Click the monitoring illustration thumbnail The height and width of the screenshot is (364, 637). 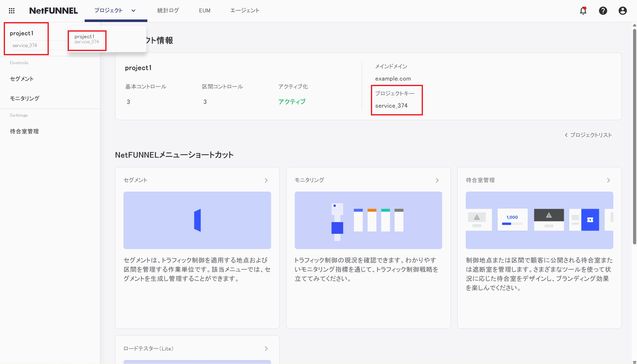point(368,220)
